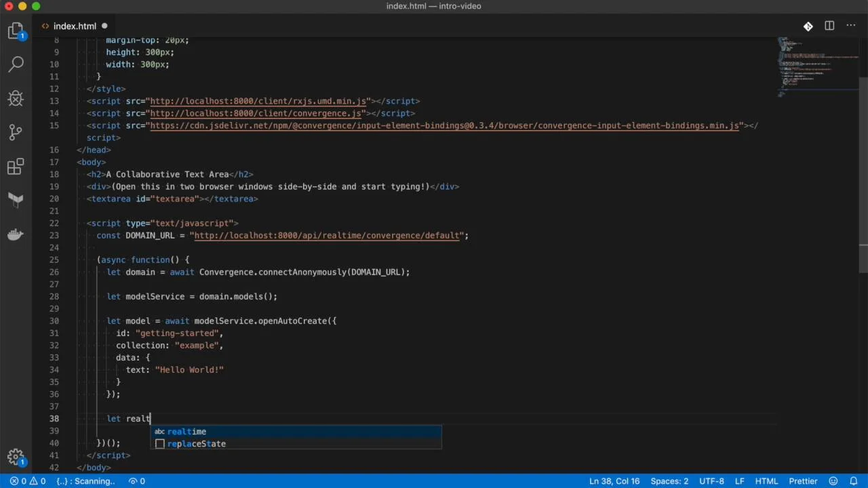Open the feedback smiley icon
Viewport: 868px width, 488px height.
833,481
